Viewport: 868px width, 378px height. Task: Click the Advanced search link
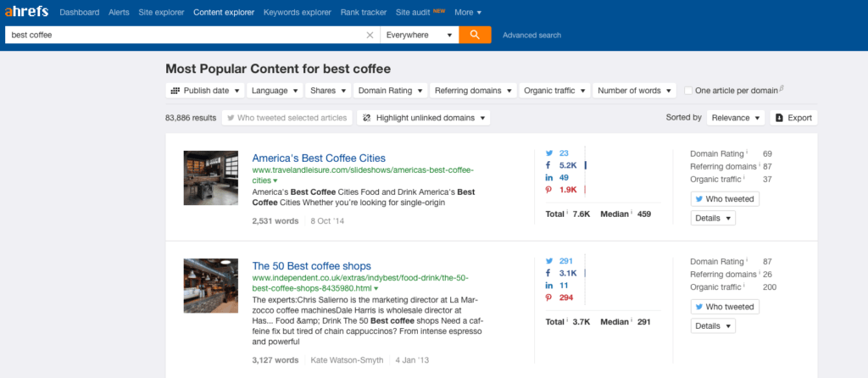(531, 35)
